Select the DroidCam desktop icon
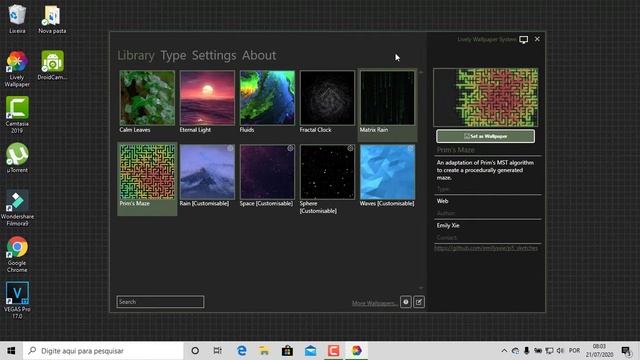640x360 pixels. coord(52,65)
